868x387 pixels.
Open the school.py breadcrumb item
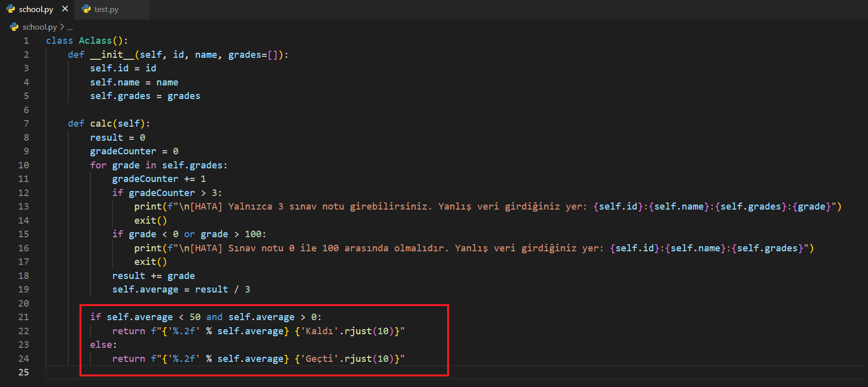pos(39,27)
